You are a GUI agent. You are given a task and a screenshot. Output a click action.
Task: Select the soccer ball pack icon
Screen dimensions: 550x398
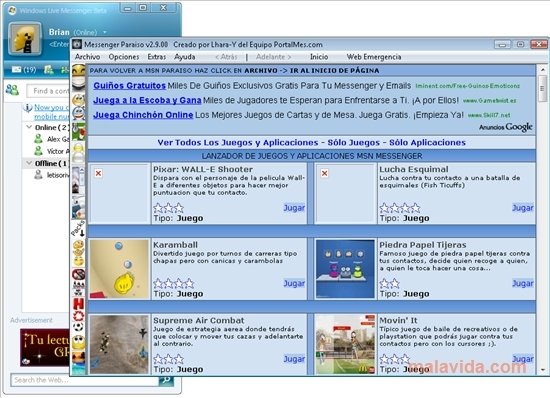(x=79, y=327)
